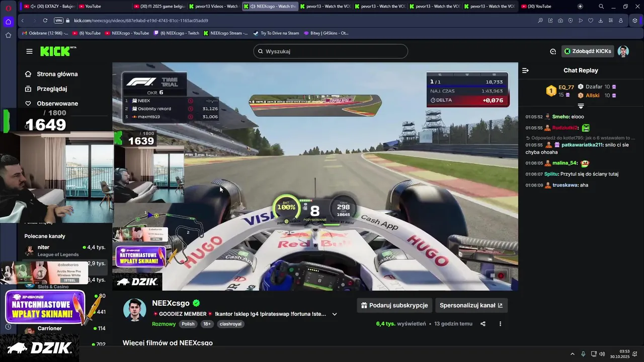Click the 18+ tag
The image size is (644, 362).
pos(207,324)
